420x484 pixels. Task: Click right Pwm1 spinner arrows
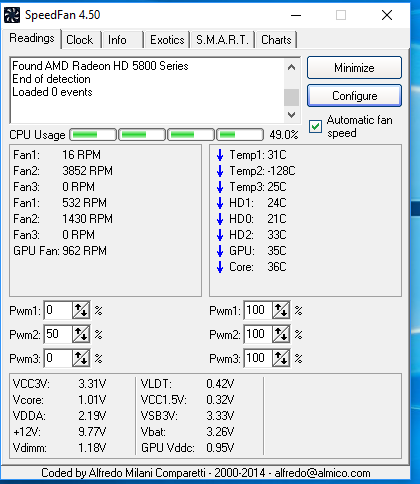(x=281, y=310)
